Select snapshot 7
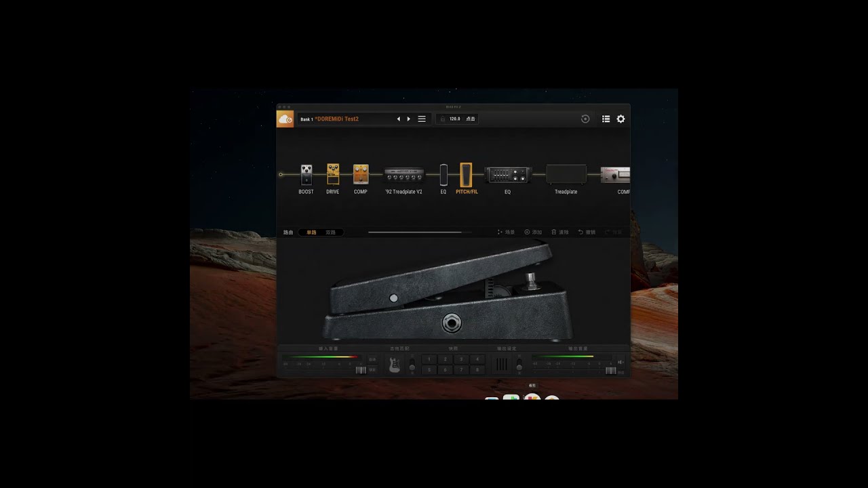 tap(461, 370)
